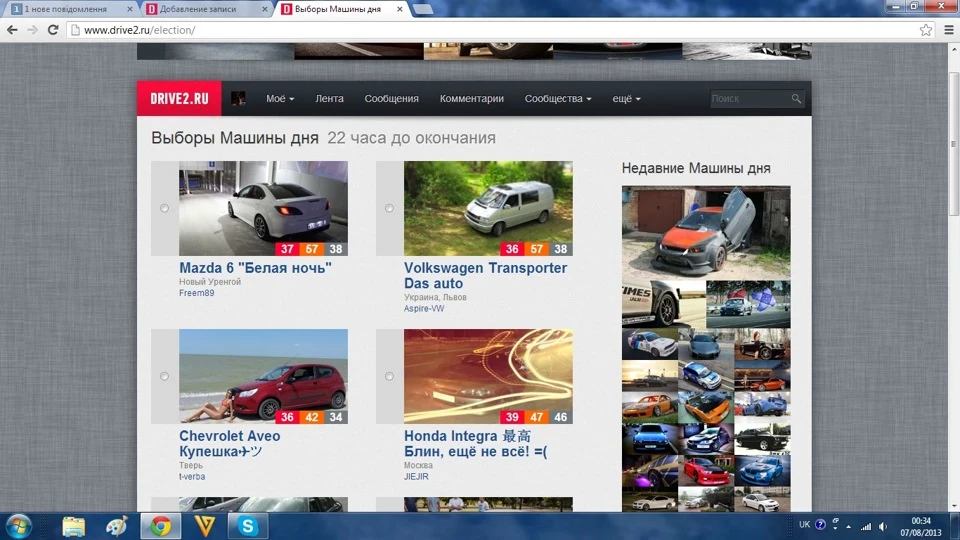Show hidden tray icons arrow
This screenshot has height=540, width=960.
pos(849,526)
